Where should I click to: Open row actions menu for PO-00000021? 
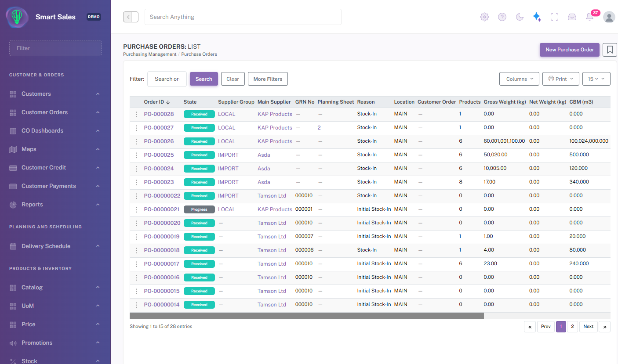pyautogui.click(x=136, y=209)
